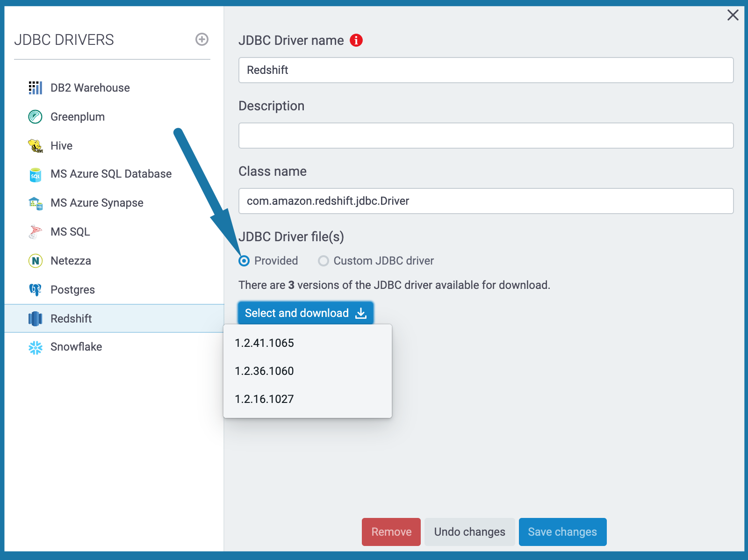Click the Remove button
Viewport: 748px width, 560px height.
(391, 532)
